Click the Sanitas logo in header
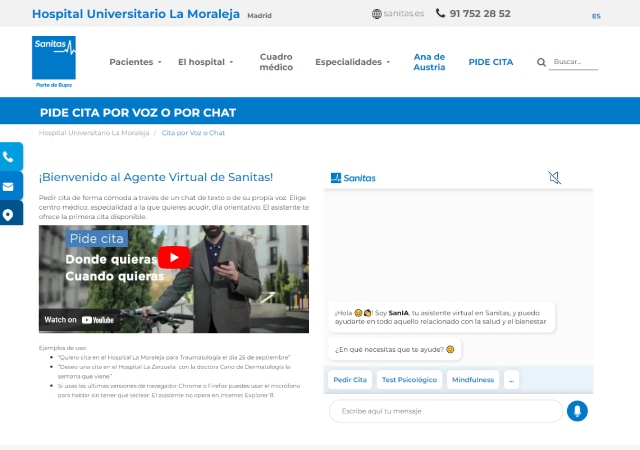 54,62
